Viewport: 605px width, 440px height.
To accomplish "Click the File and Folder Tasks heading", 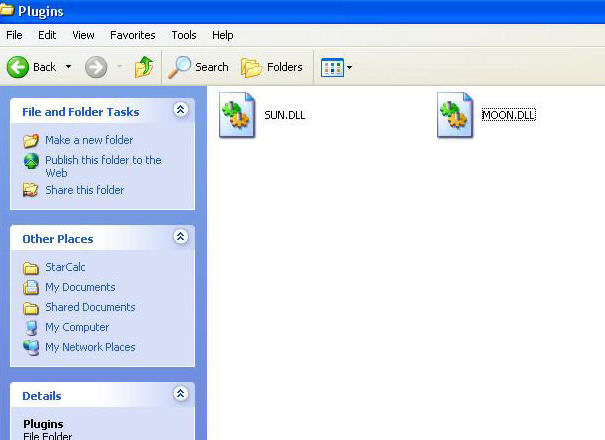I will (81, 112).
